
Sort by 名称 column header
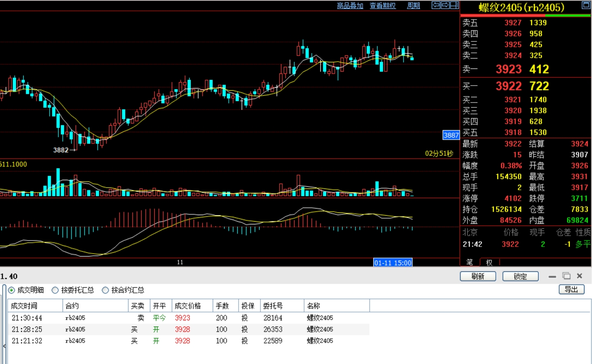[x=337, y=306]
